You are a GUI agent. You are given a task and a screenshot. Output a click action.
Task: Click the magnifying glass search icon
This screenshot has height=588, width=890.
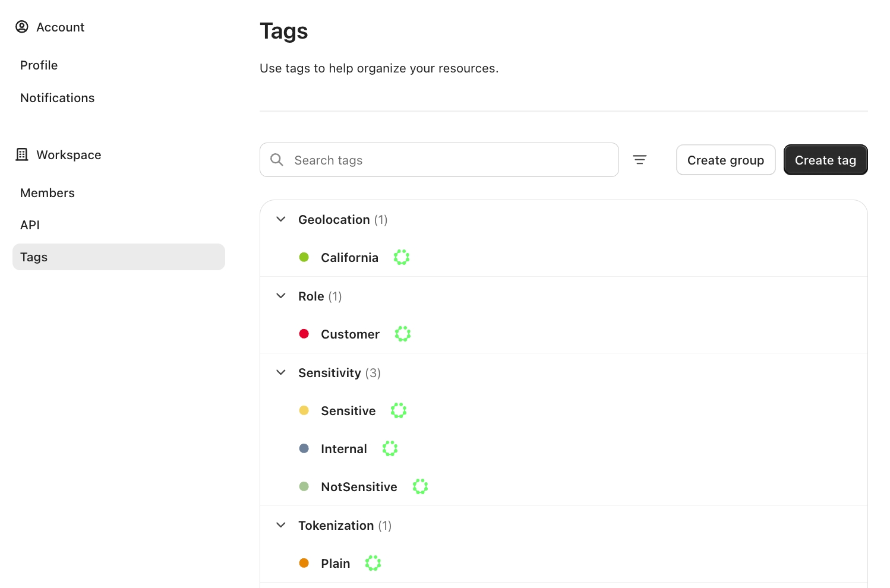pos(277,160)
